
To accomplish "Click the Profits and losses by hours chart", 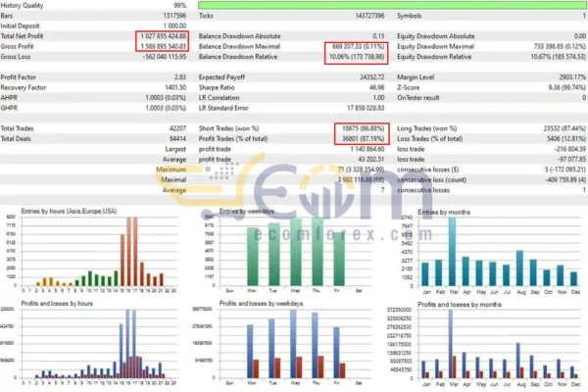I will point(93,348).
